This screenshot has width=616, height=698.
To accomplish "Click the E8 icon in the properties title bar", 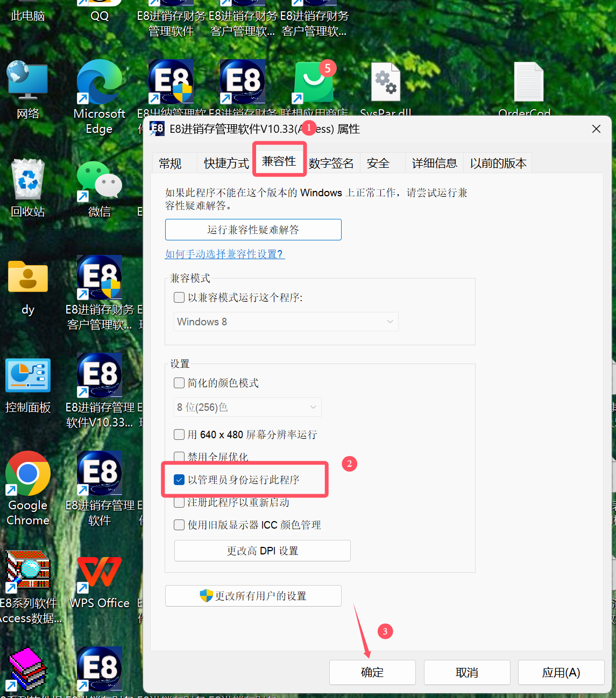I will click(157, 129).
